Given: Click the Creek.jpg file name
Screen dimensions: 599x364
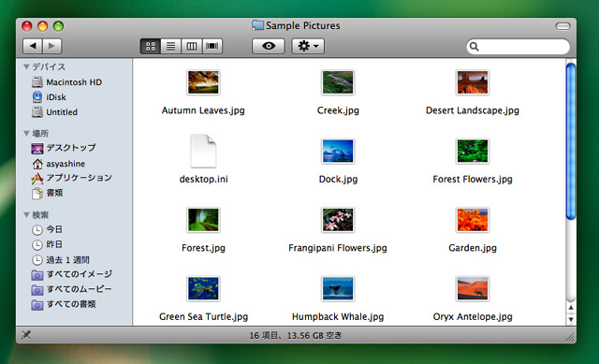Looking at the screenshot, I should coord(338,110).
